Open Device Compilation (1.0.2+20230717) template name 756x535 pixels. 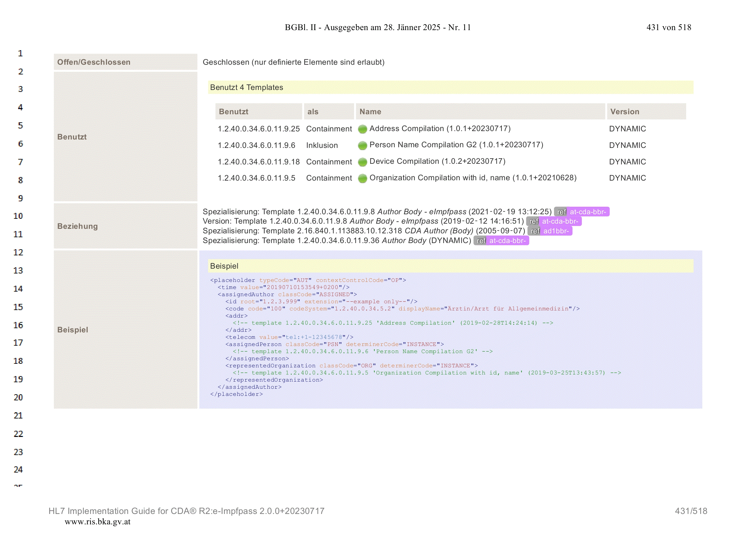click(x=437, y=161)
